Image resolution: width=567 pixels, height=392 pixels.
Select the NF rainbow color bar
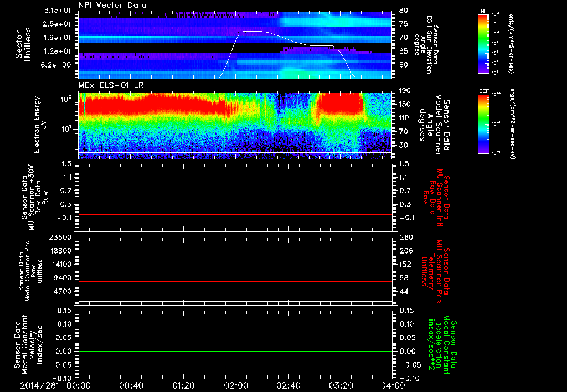click(x=483, y=43)
